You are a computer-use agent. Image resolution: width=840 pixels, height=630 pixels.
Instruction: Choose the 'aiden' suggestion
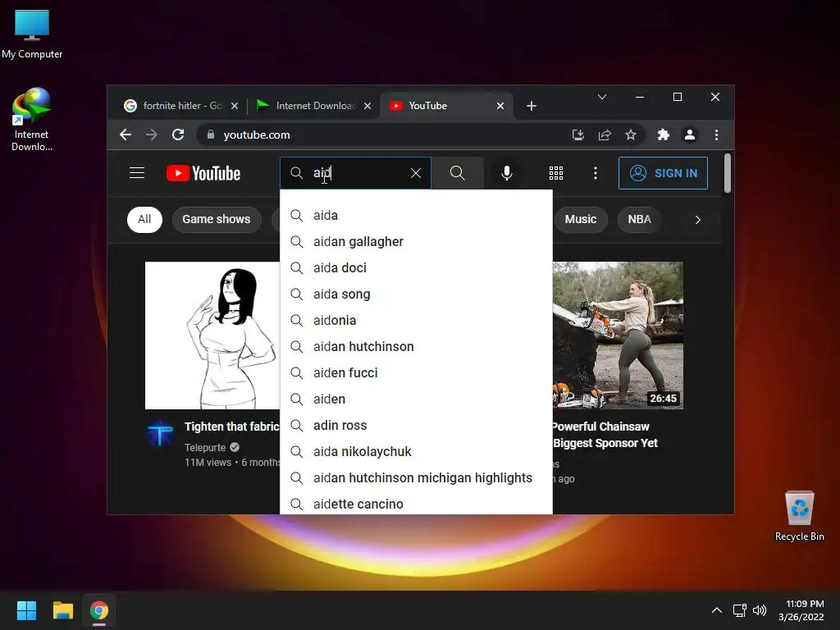coord(416,399)
